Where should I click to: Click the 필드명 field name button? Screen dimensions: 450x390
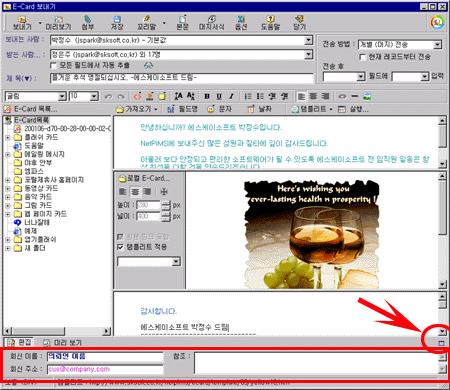point(182,109)
